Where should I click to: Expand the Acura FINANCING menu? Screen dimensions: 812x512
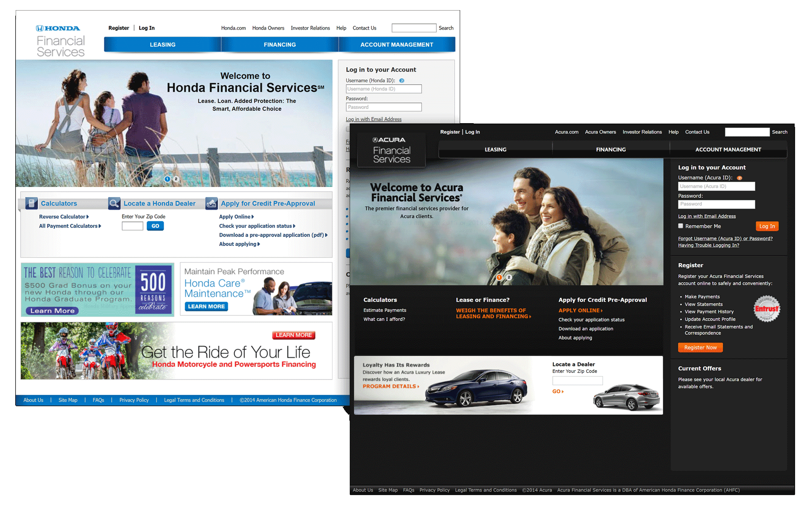coord(611,149)
